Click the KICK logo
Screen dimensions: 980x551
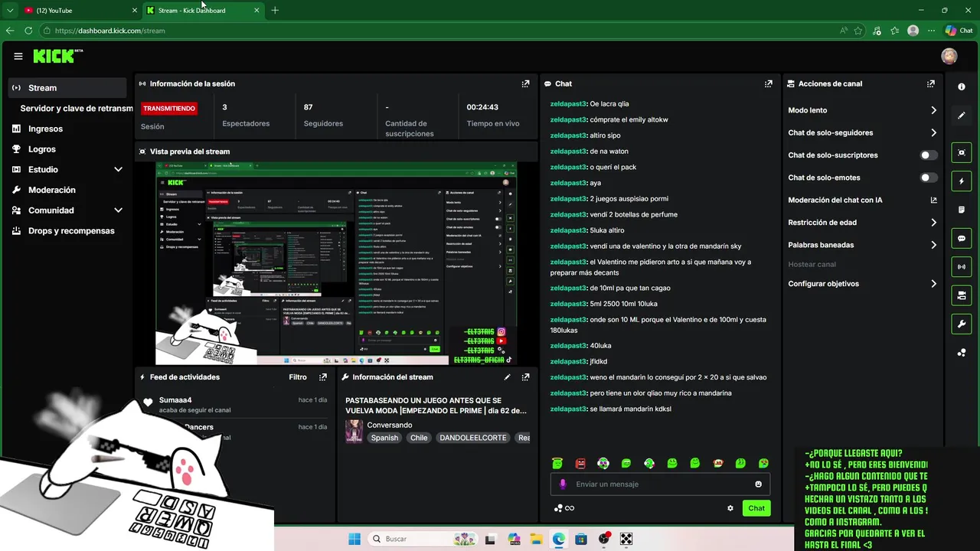click(57, 56)
